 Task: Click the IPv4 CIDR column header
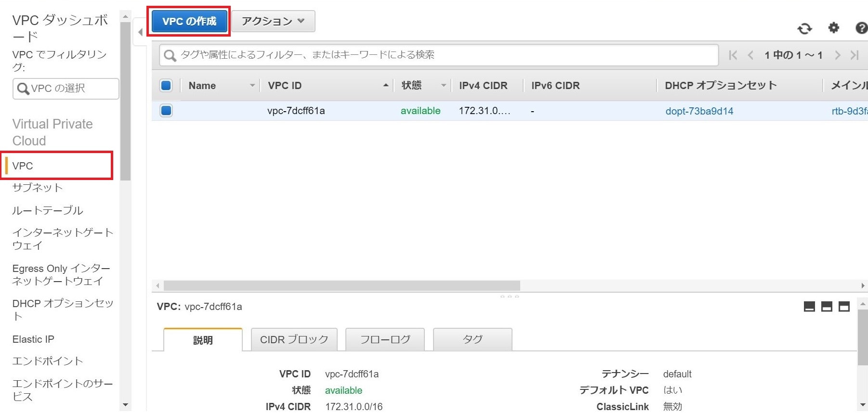pyautogui.click(x=483, y=86)
